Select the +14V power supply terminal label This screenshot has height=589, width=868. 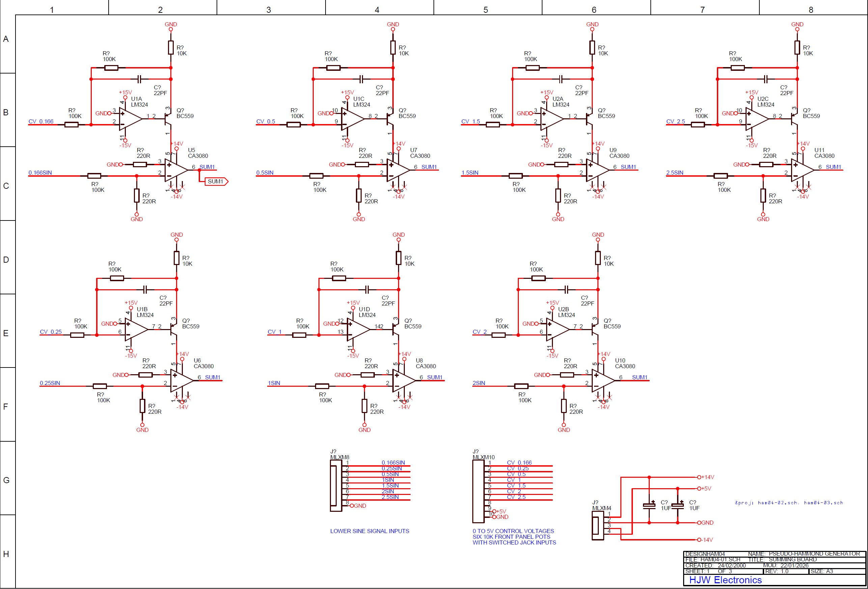(707, 477)
